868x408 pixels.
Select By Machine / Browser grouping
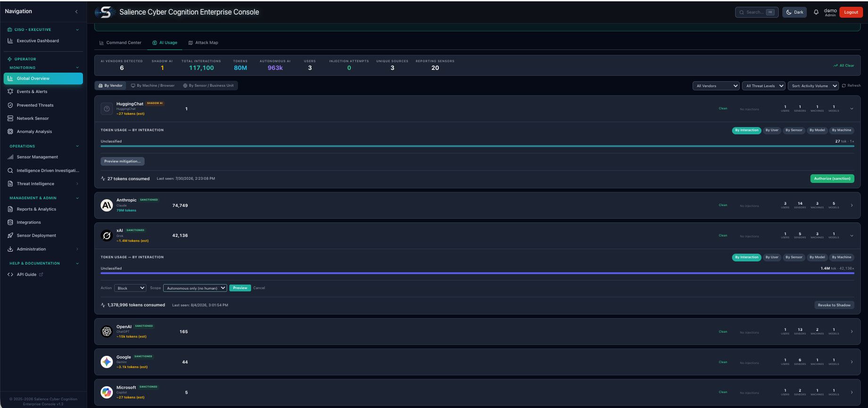152,85
